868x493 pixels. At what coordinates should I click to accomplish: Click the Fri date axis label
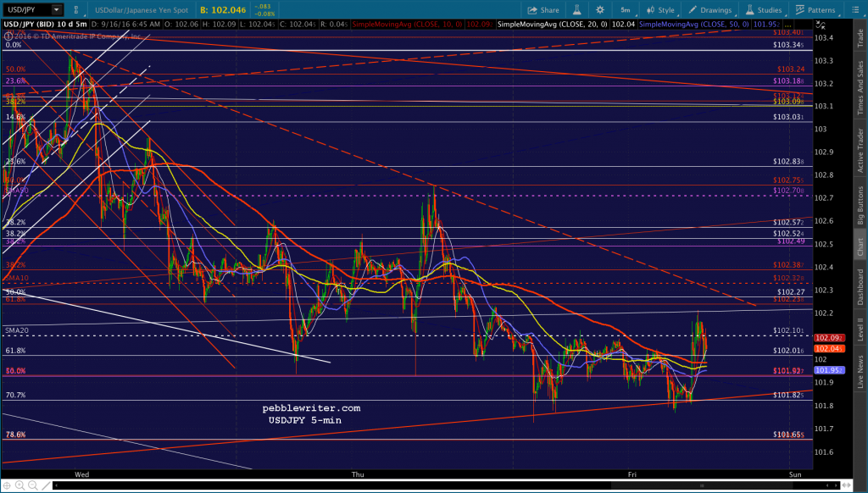(632, 474)
